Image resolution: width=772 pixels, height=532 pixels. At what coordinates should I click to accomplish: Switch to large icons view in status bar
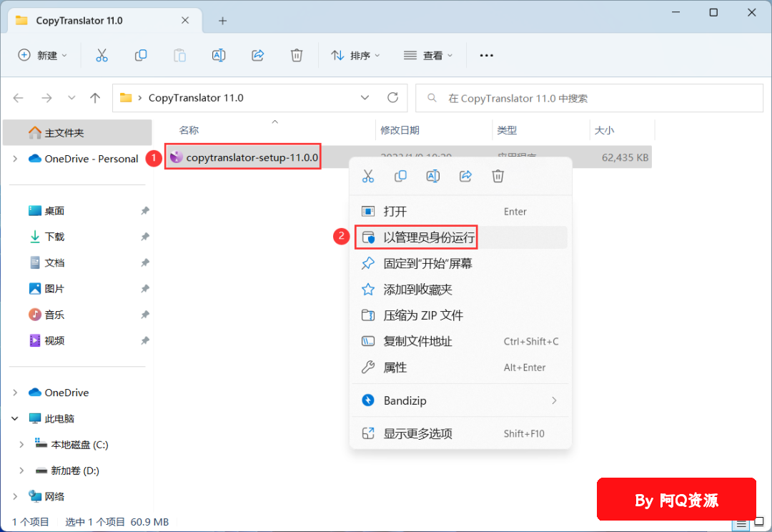click(x=758, y=522)
